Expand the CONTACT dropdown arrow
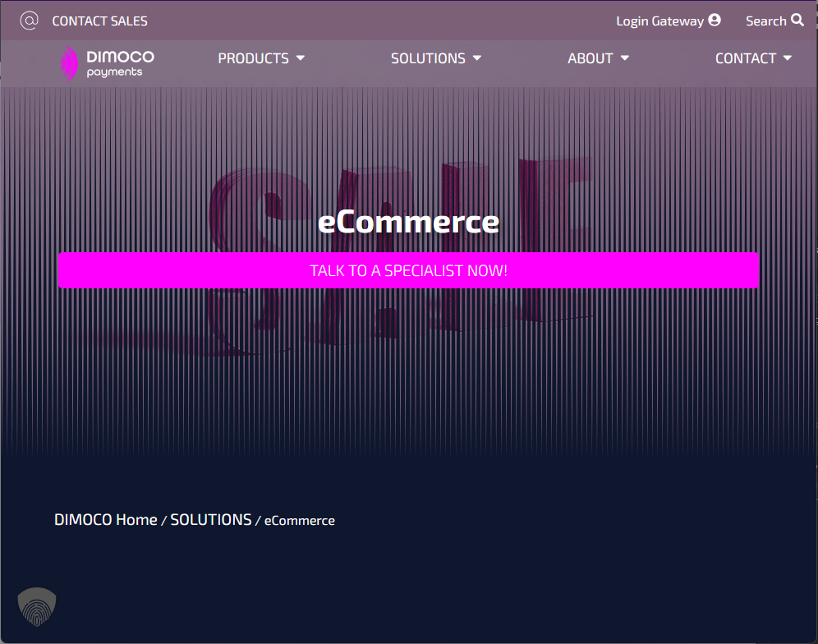Viewport: 818px width, 644px height. (788, 58)
